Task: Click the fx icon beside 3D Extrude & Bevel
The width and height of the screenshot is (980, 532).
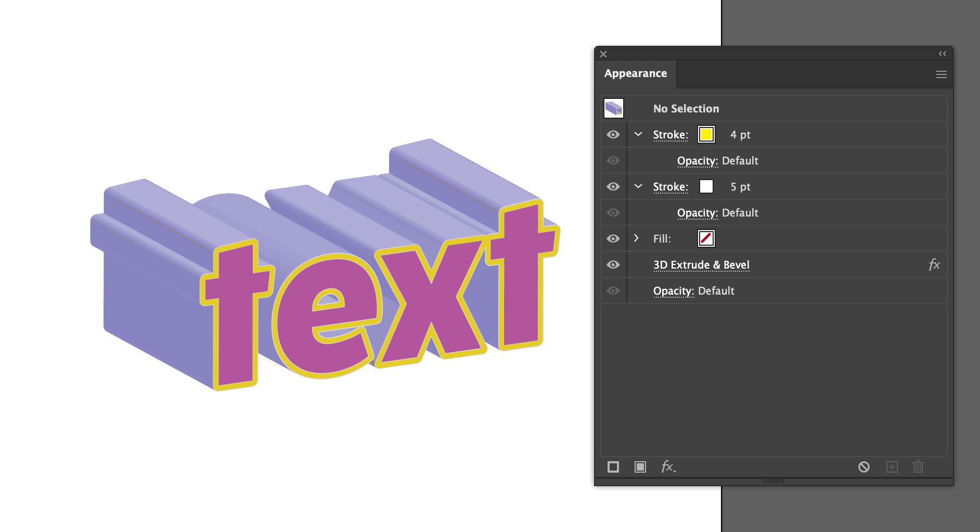Action: (935, 264)
